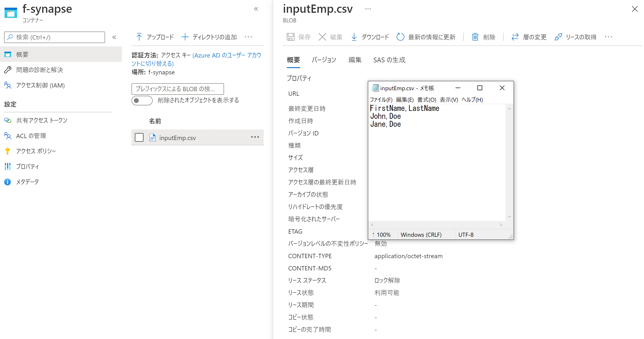Viewport: 644px width, 339px height.
Task: Click the f-synapse container icon
Action: pyautogui.click(x=11, y=13)
